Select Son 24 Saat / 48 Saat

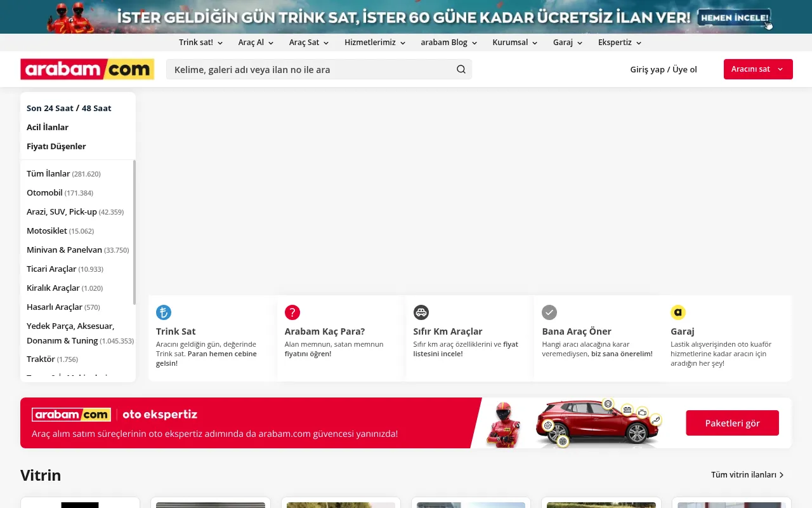[x=69, y=108]
